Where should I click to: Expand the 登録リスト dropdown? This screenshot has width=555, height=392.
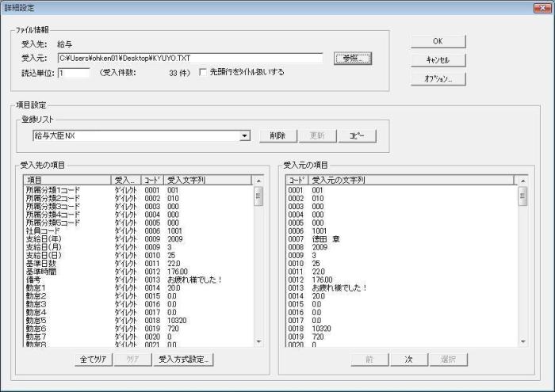pyautogui.click(x=245, y=135)
